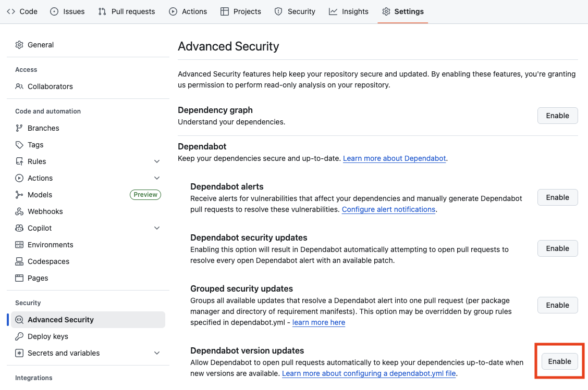
Task: Click the gear icon beside General
Action: pos(19,45)
